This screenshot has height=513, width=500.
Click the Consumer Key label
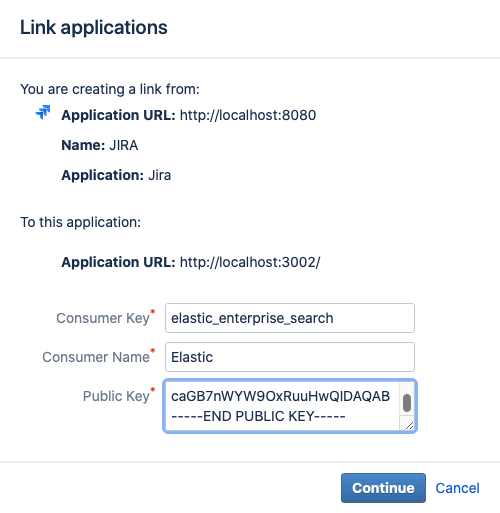pos(103,318)
